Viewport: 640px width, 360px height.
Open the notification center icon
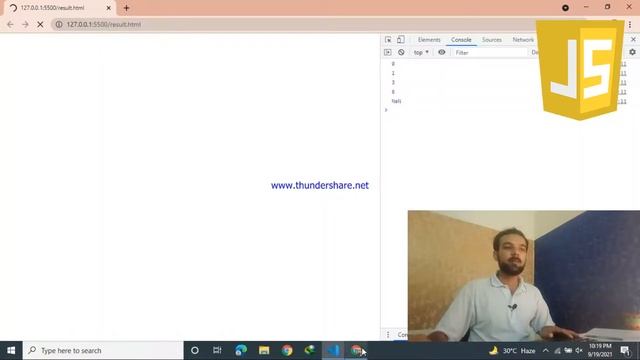pyautogui.click(x=625, y=351)
